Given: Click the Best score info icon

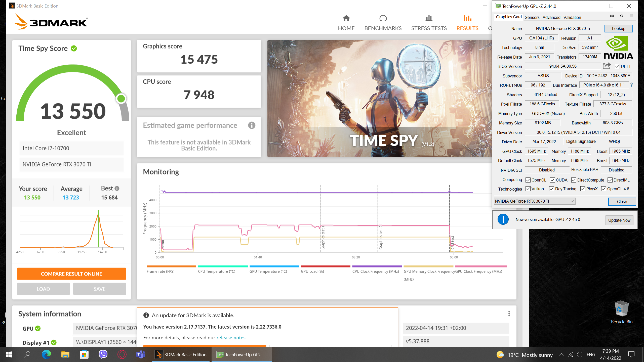Looking at the screenshot, I should (x=117, y=188).
